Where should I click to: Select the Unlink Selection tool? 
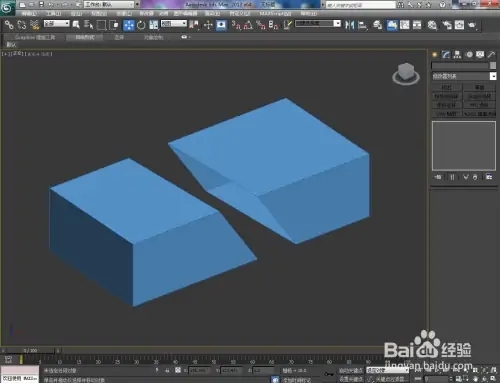pos(22,25)
